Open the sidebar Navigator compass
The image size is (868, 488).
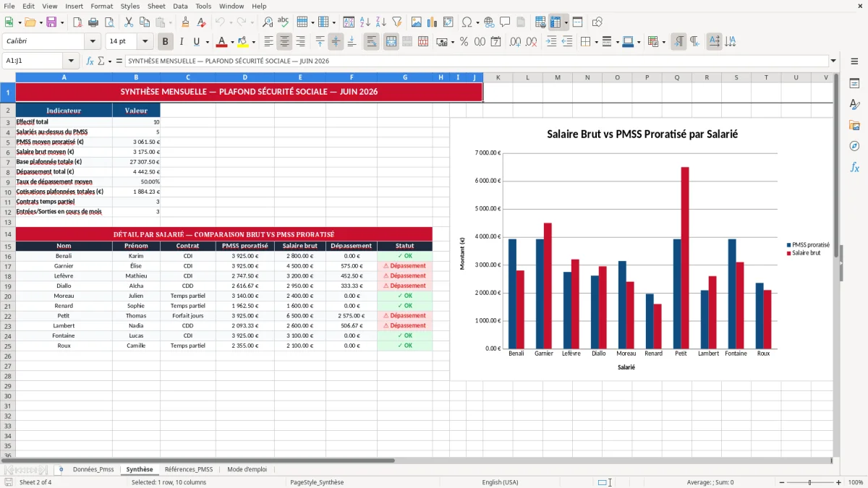(854, 146)
